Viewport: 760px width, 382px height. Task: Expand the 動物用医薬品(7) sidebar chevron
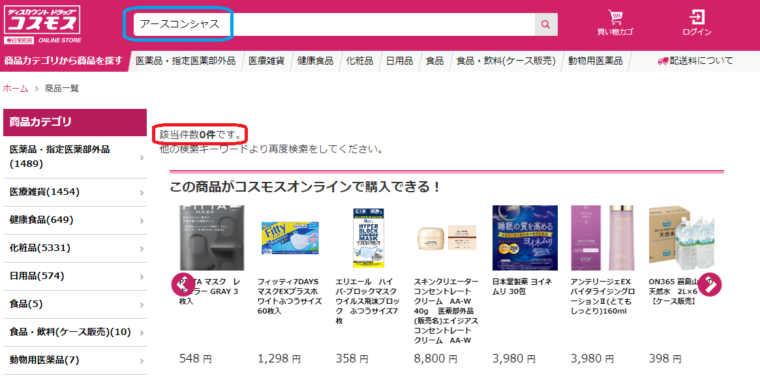142,361
